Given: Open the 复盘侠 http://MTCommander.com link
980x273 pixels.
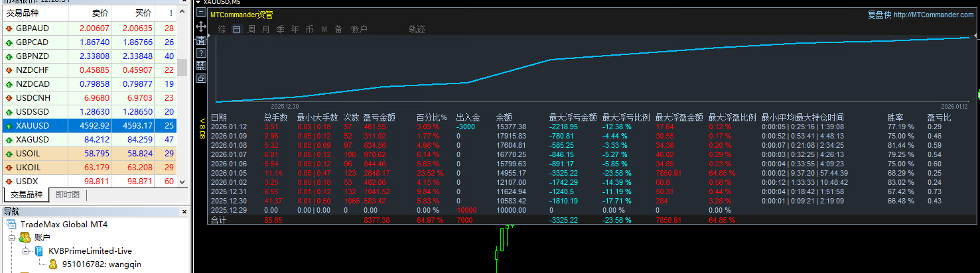Looking at the screenshot, I should pos(920,15).
